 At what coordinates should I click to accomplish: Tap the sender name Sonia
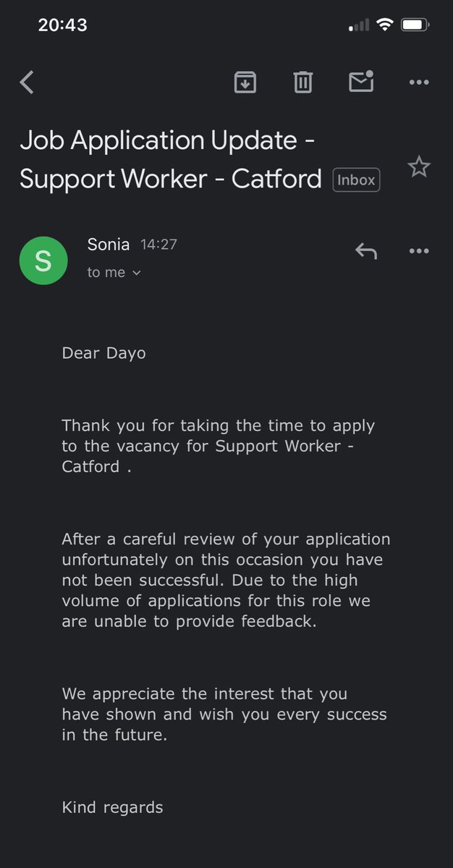point(109,244)
